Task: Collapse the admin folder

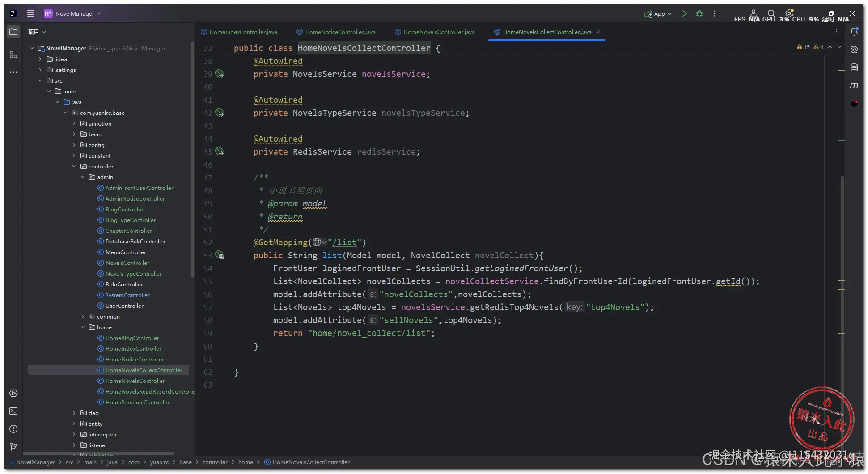Action: [x=83, y=177]
